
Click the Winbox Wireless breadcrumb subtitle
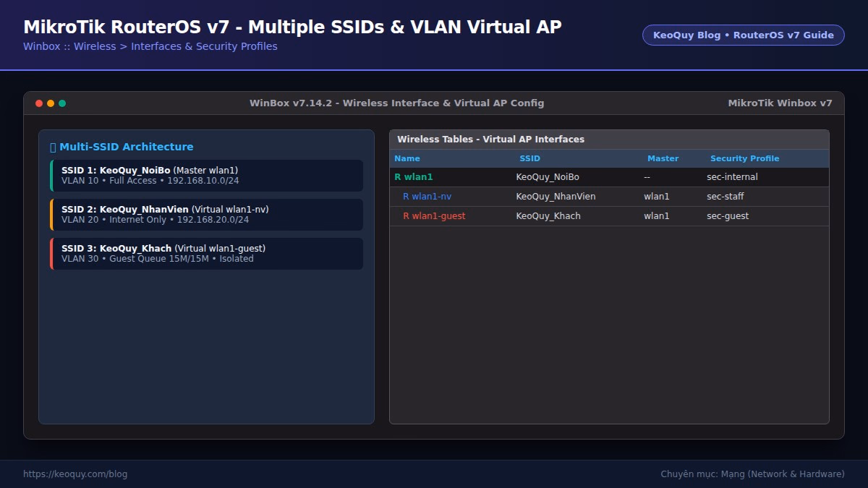coord(150,46)
